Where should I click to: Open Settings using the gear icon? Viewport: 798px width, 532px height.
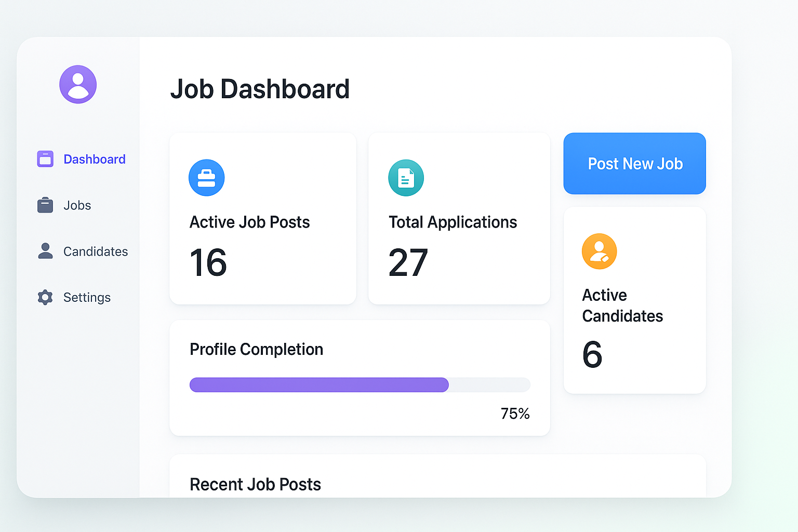[45, 297]
